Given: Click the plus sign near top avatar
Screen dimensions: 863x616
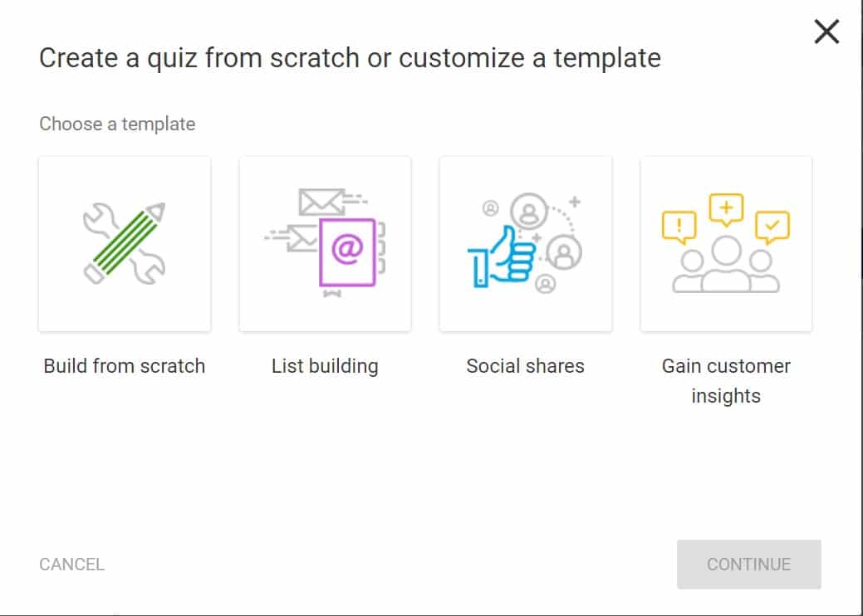Looking at the screenshot, I should click(575, 202).
